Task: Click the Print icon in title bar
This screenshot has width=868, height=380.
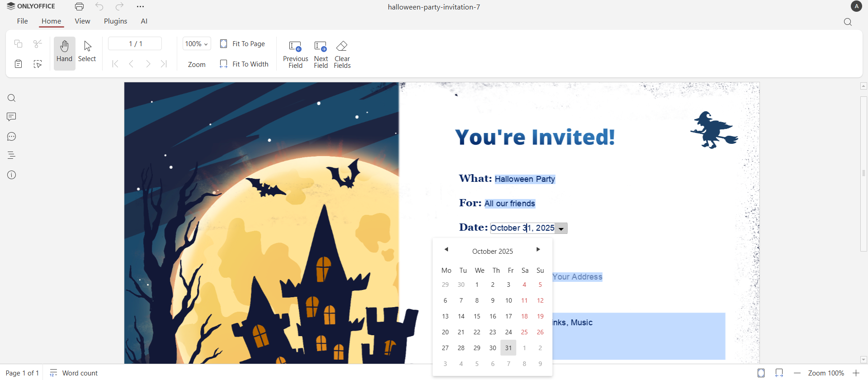Action: click(x=80, y=7)
